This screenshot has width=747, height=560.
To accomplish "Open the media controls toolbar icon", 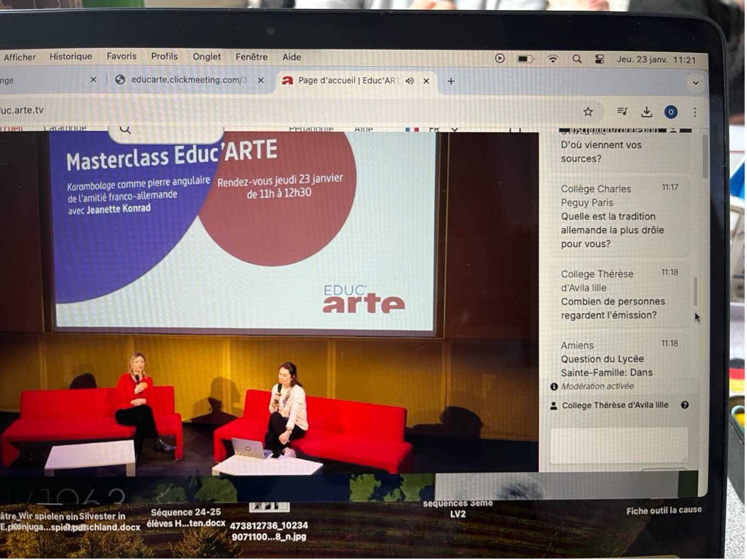I will tap(622, 112).
